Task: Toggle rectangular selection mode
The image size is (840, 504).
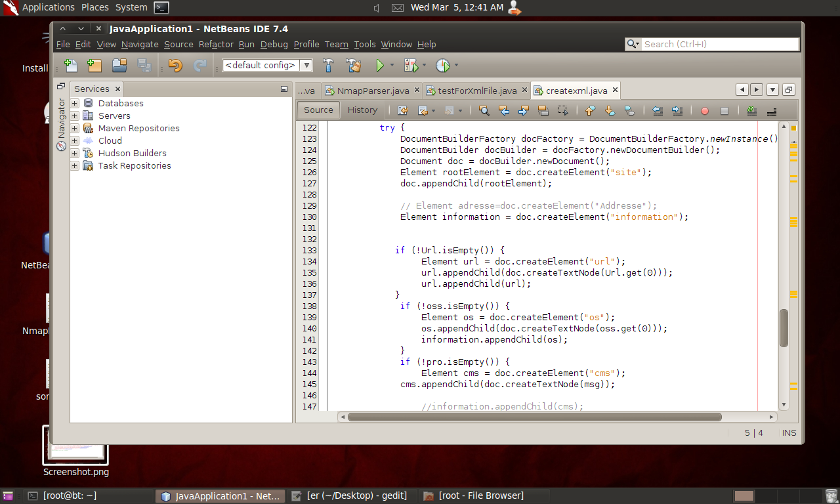Action: (x=562, y=110)
